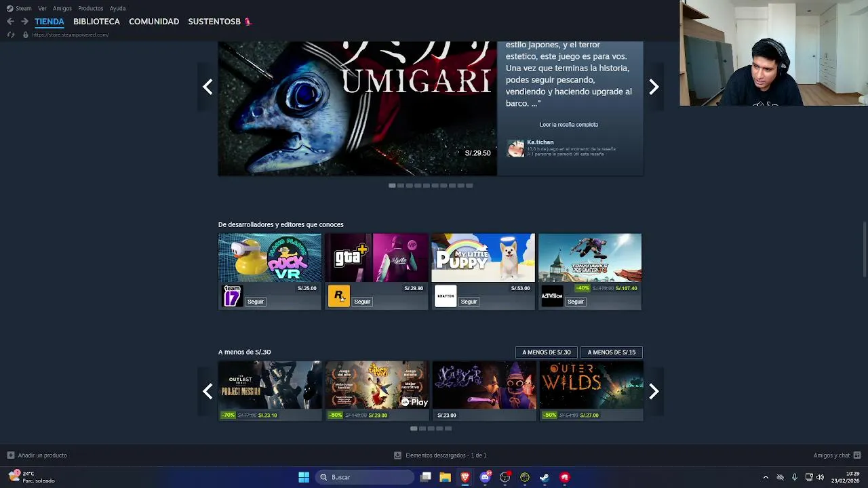Open the Outer Wilds capsule
This screenshot has width=868, height=488.
[591, 390]
